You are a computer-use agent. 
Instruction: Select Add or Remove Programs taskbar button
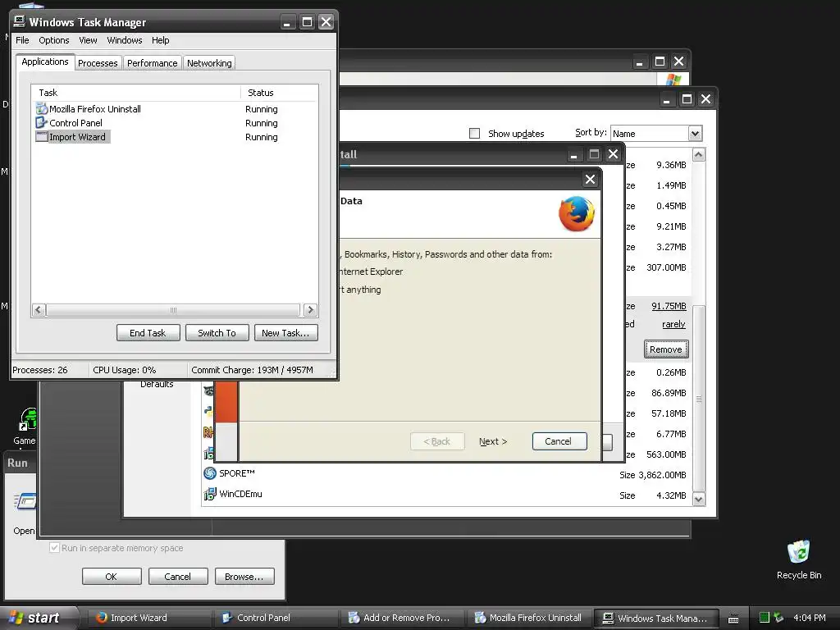[x=401, y=618]
